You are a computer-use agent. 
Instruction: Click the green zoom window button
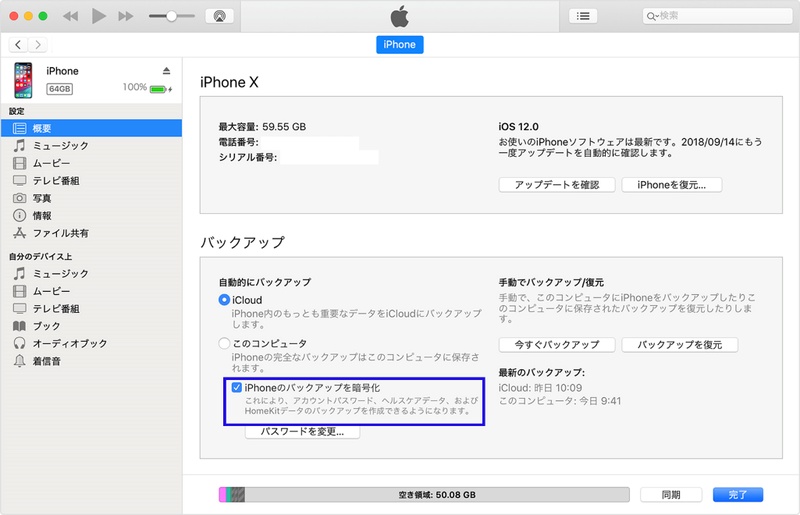(43, 16)
